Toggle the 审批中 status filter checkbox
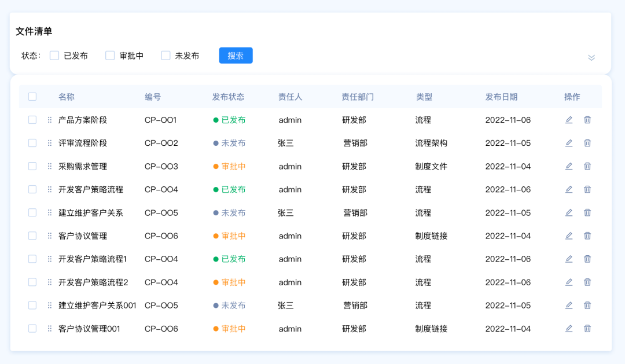 (x=110, y=56)
